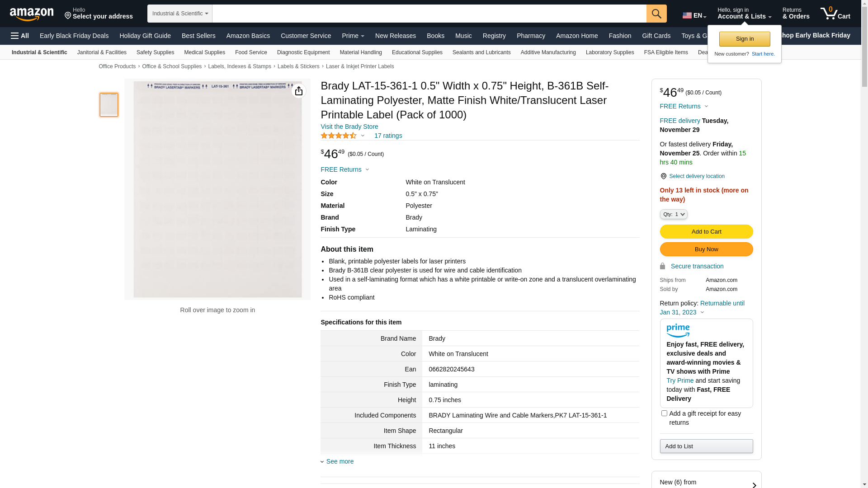Click the search magnifier button
868x488 pixels.
pos(656,14)
